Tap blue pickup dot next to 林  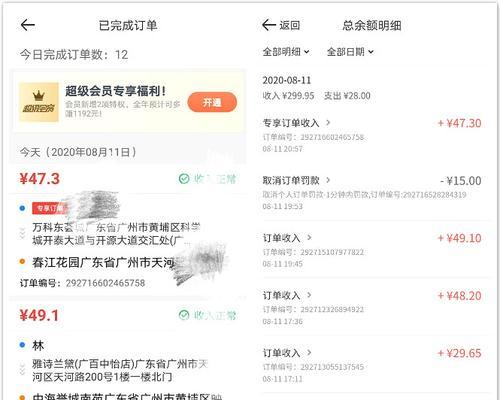tap(22, 345)
